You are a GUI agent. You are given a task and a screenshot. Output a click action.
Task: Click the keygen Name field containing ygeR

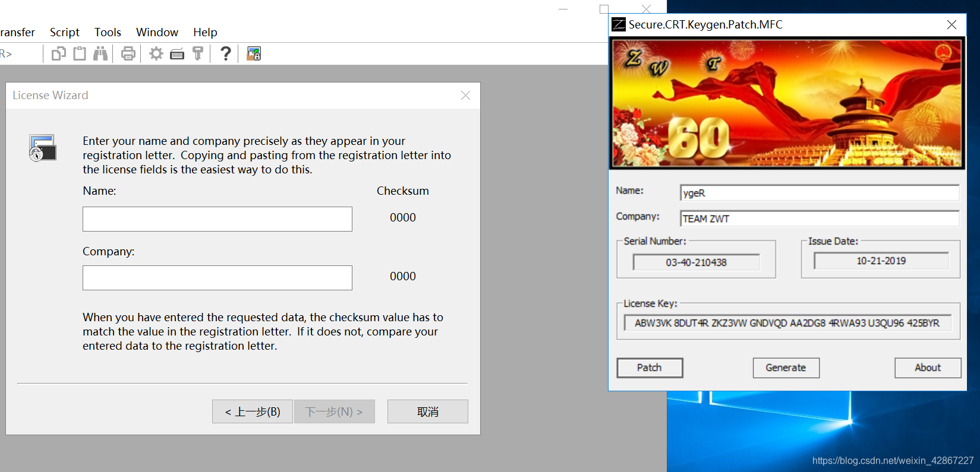820,193
